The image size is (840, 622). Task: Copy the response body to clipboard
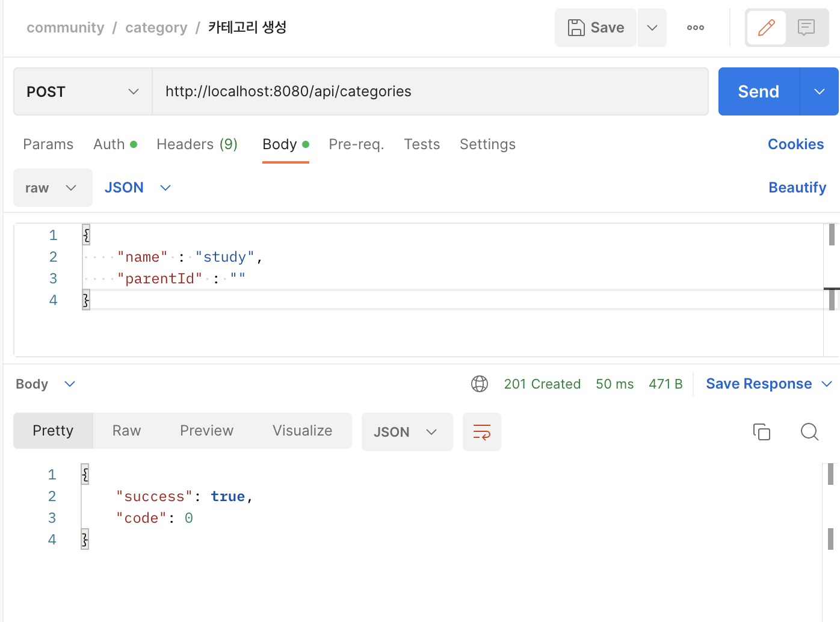tap(762, 432)
